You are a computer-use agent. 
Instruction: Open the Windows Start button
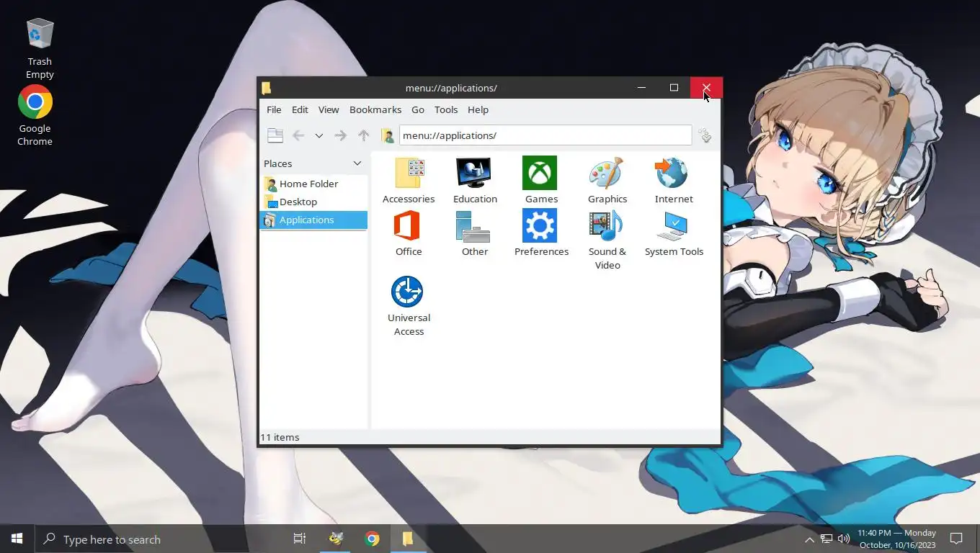click(17, 539)
